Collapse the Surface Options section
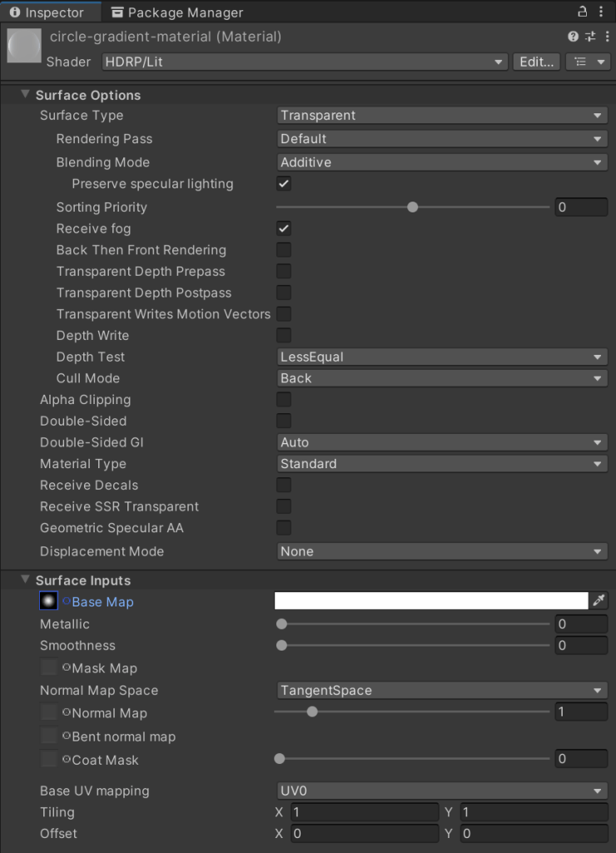This screenshot has width=616, height=853. pyautogui.click(x=25, y=95)
